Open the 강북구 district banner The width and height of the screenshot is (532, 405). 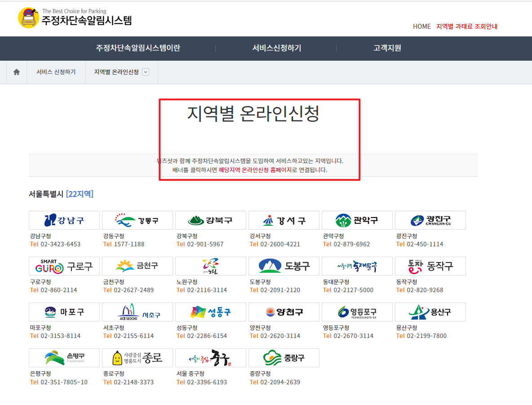pyautogui.click(x=211, y=220)
